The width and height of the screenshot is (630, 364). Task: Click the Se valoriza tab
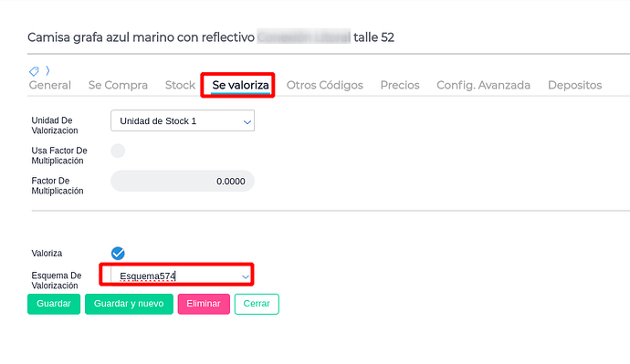[x=241, y=85]
